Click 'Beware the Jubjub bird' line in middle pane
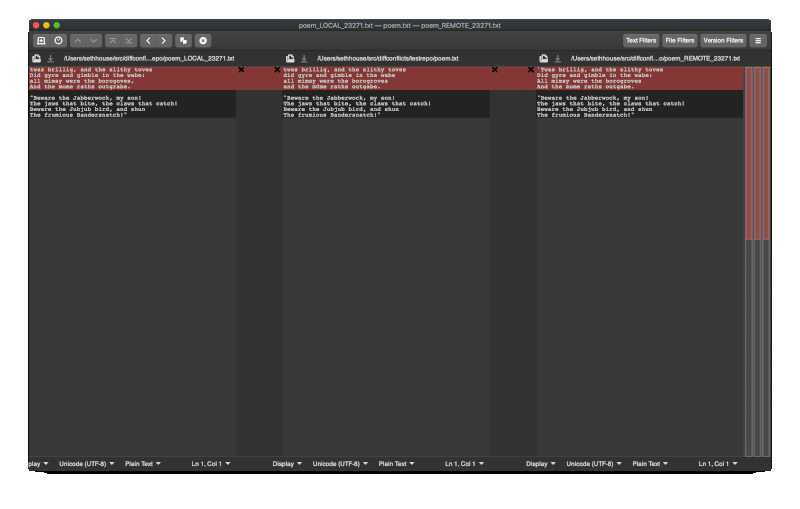The width and height of the screenshot is (800, 509). coord(341,109)
